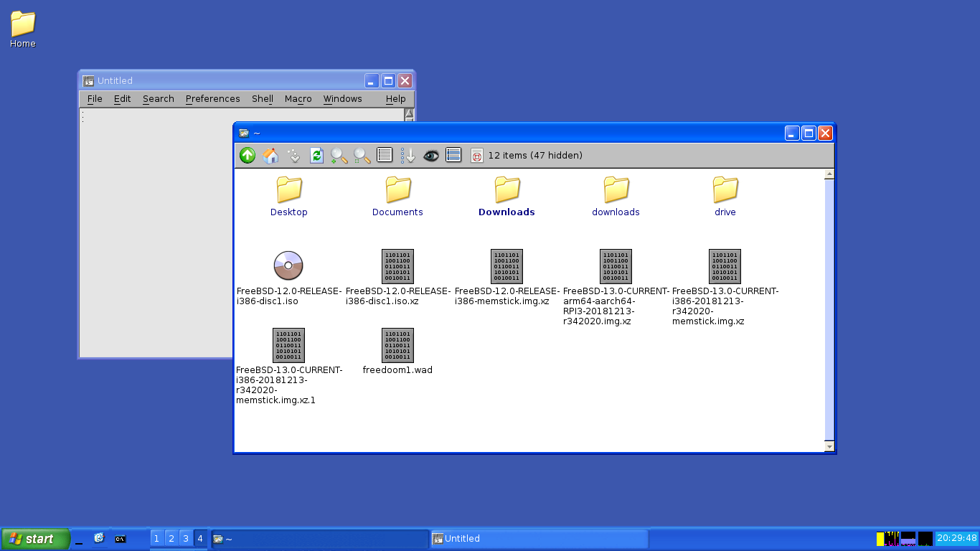Screen dimensions: 980x551
Task: Switch to details list view icon
Action: click(x=385, y=155)
